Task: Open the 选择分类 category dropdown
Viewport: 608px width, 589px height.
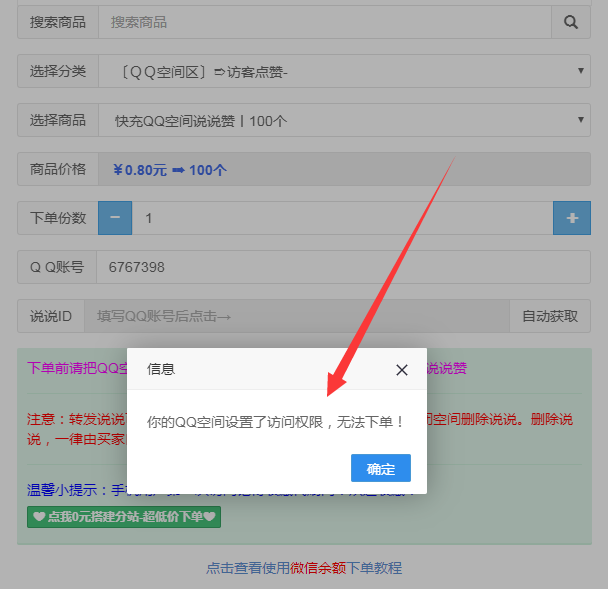Action: tap(344, 71)
